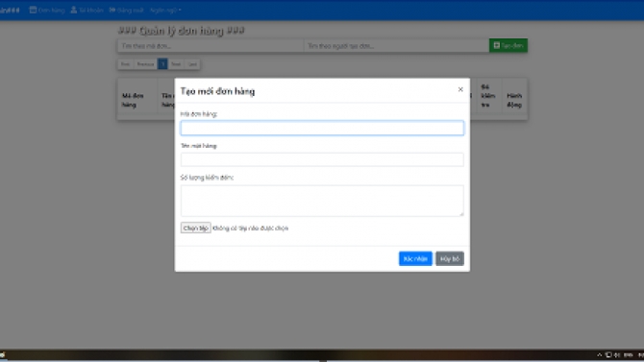Click the input language indicator in tray
Screen dimensions: 644x362
coord(629,355)
